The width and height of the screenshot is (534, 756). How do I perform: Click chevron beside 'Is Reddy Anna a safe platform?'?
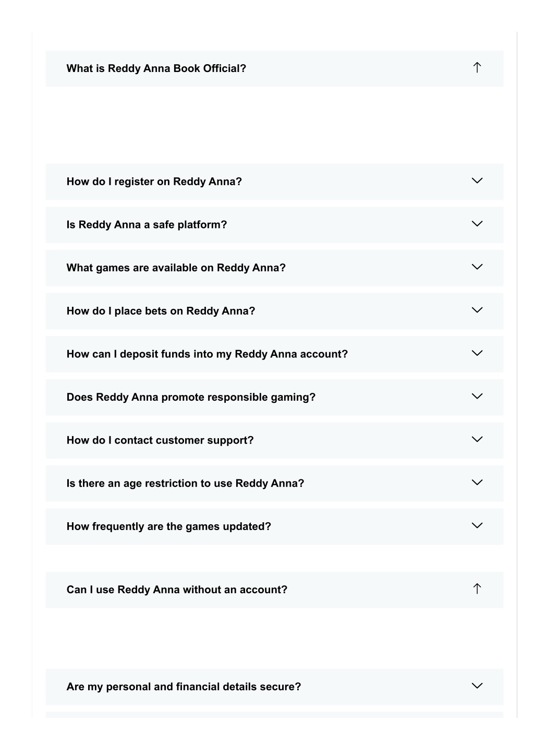(477, 224)
